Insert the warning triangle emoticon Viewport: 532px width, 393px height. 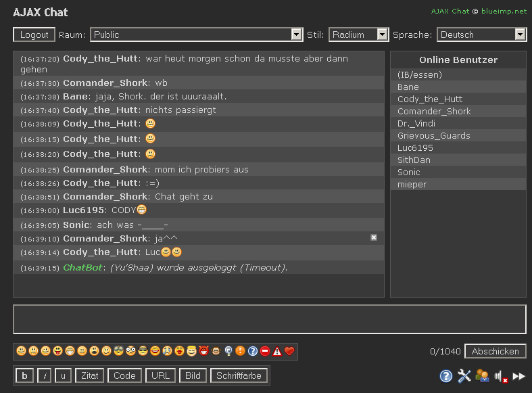277,351
